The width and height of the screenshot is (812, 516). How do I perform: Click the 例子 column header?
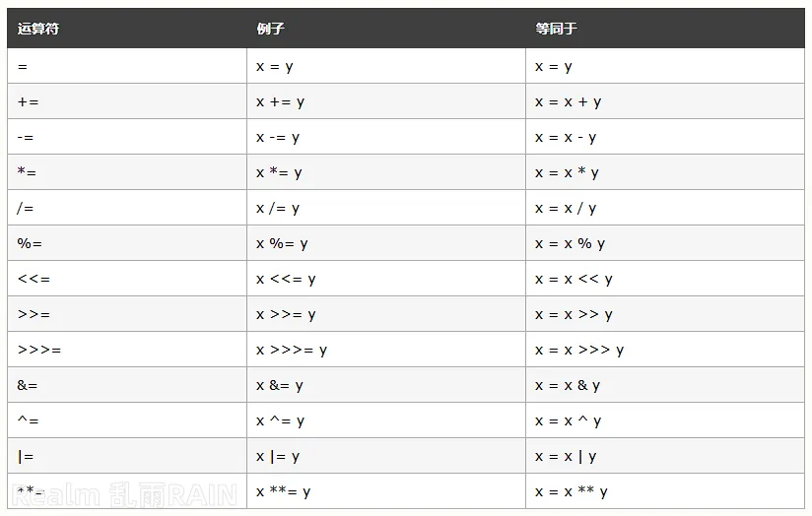(270, 29)
